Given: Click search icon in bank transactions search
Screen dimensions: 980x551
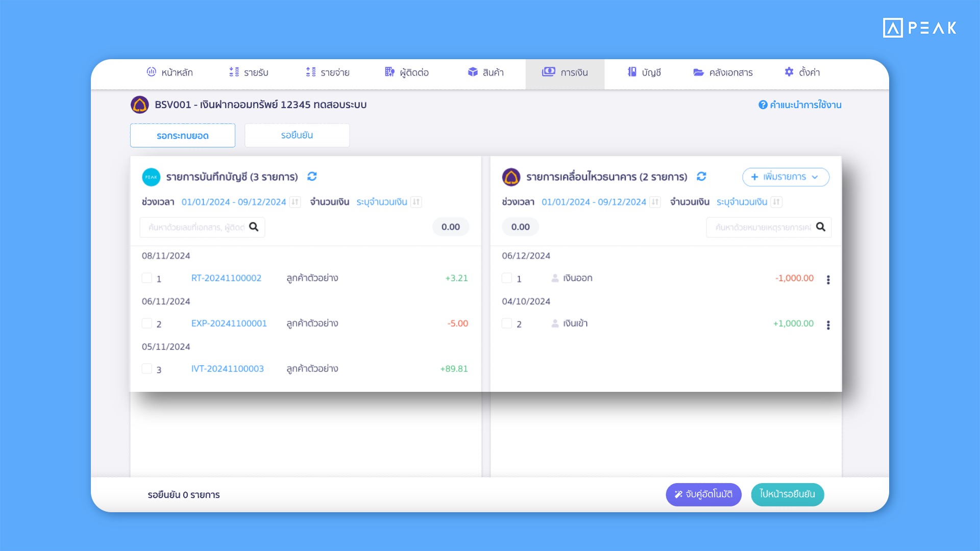Looking at the screenshot, I should point(820,227).
